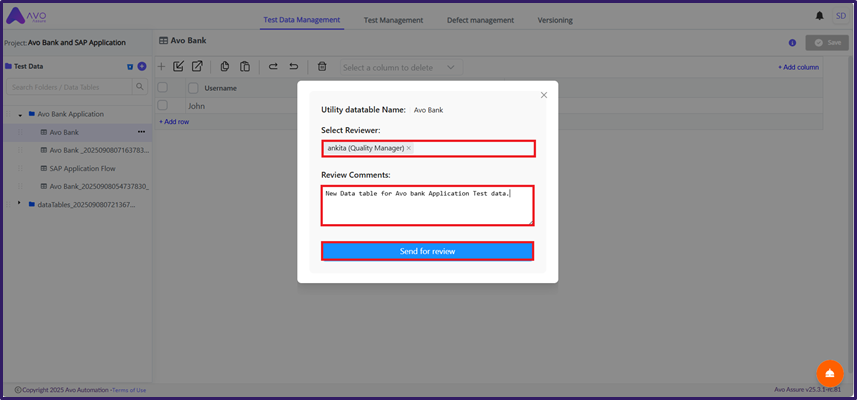This screenshot has width=857, height=400.
Task: Switch to the Test Management tab
Action: (x=392, y=20)
